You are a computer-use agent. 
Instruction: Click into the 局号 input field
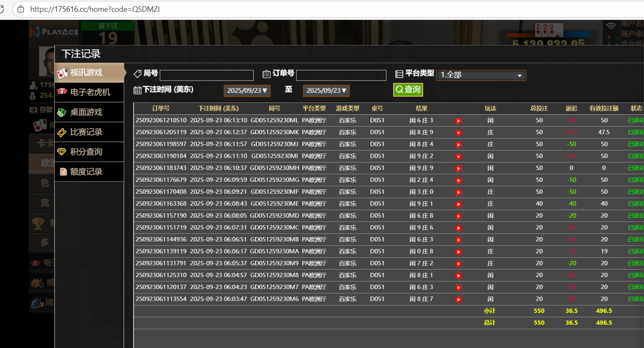coord(207,75)
